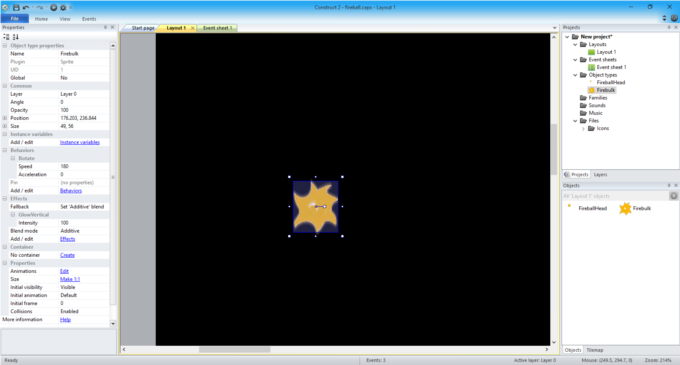Select Event sheet 1 in the project tree
Image resolution: width=680 pixels, height=365 pixels.
pos(607,67)
